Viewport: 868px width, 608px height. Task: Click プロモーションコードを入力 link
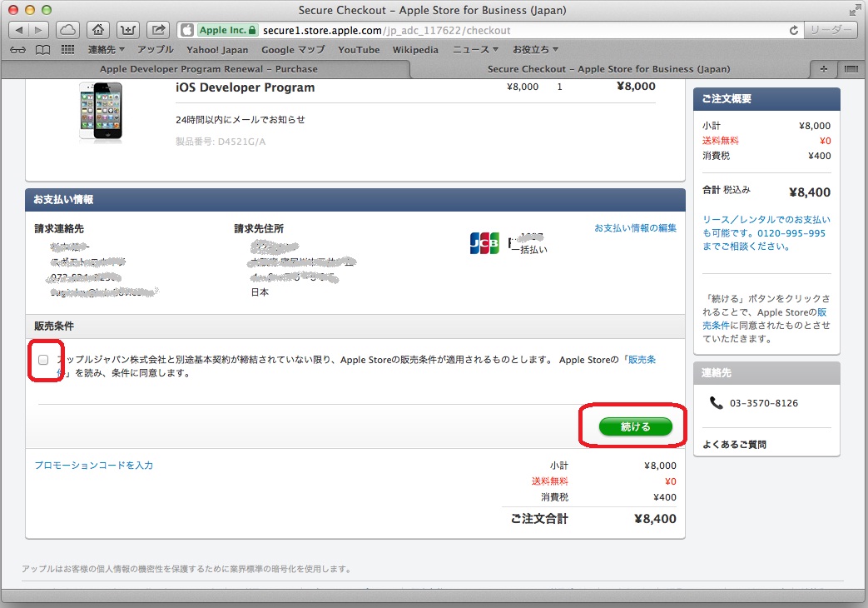[93, 466]
